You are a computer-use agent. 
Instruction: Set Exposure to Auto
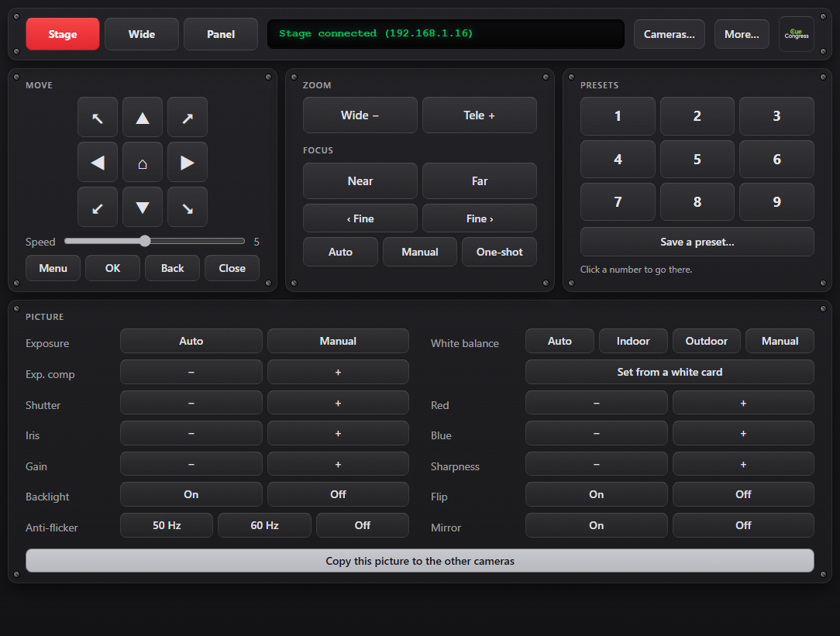point(191,341)
